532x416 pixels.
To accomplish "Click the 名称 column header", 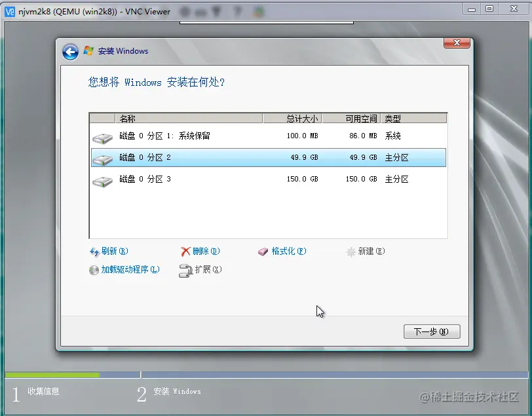I will (164, 118).
